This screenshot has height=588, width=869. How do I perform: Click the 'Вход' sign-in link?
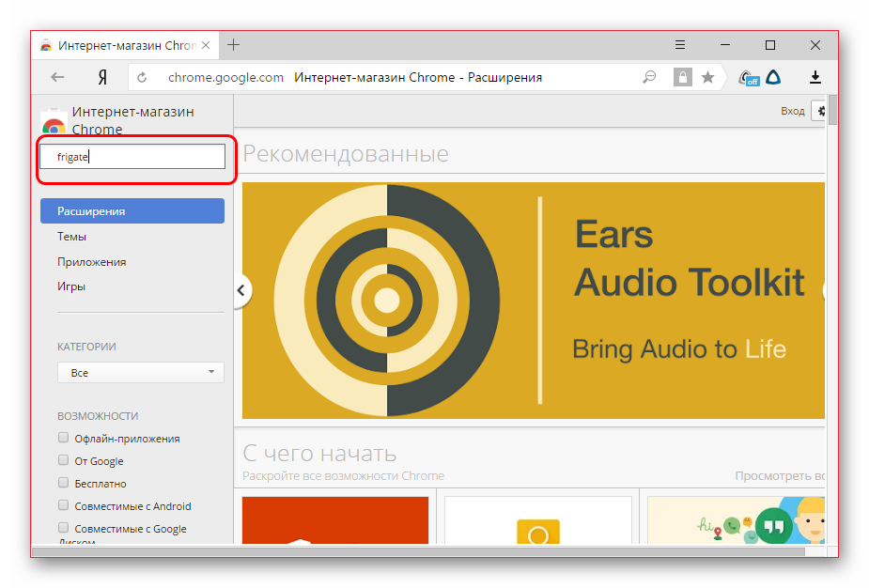pos(792,111)
